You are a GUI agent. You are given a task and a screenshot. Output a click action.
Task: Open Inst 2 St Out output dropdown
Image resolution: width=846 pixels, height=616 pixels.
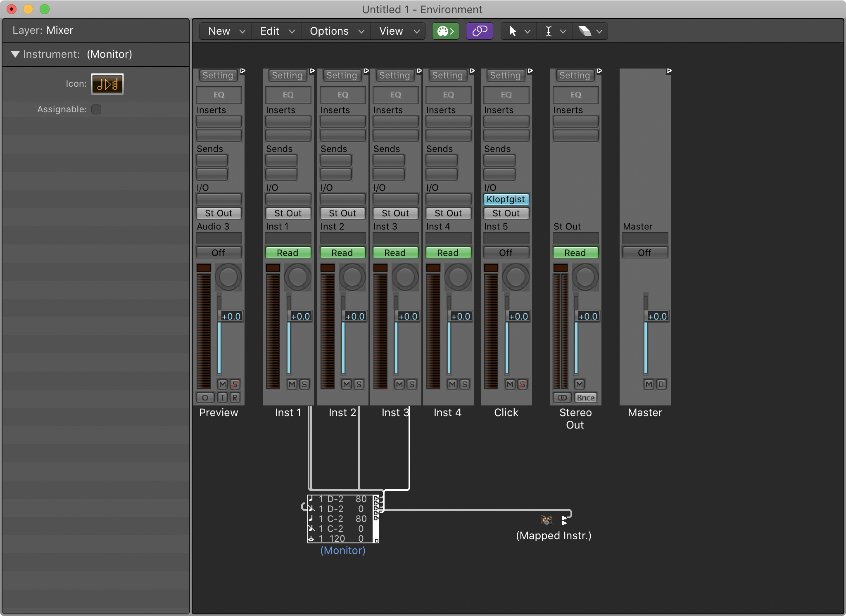(x=342, y=213)
